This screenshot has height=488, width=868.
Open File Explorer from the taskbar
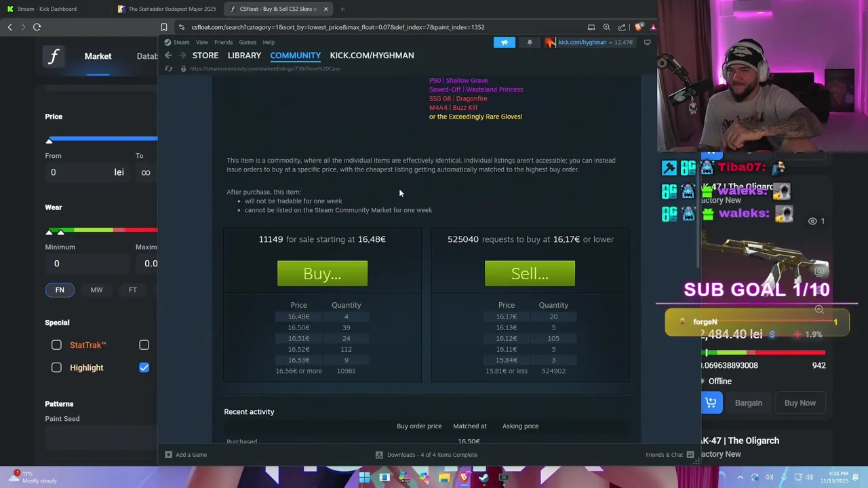[443, 477]
